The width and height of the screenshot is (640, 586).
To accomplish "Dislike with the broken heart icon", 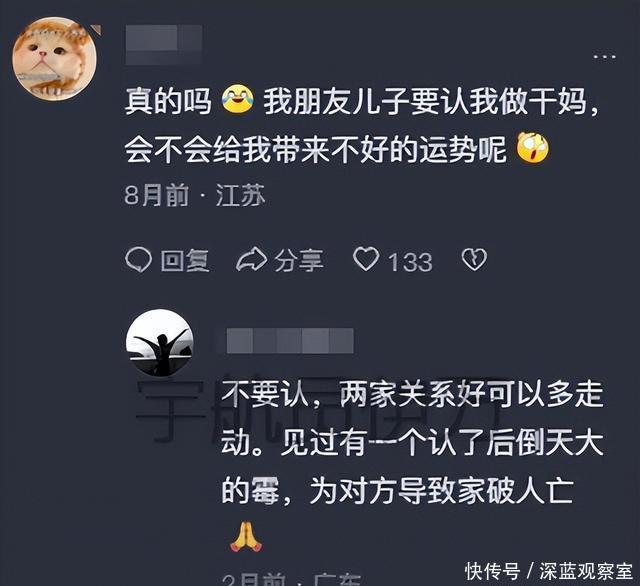I will pos(474,260).
